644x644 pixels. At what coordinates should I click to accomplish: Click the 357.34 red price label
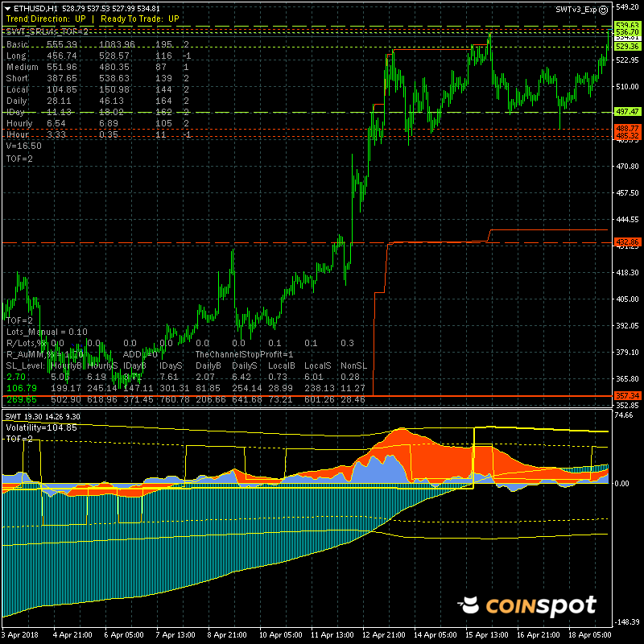tap(627, 395)
